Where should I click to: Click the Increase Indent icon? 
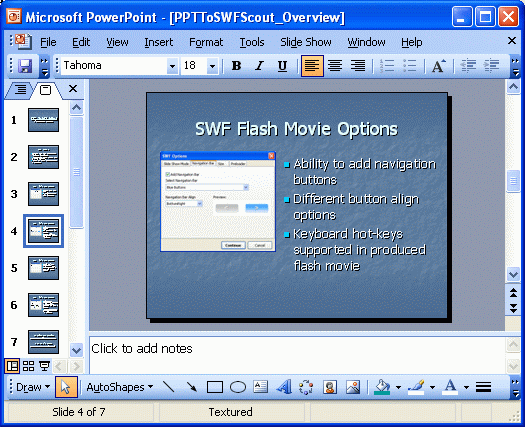tap(491, 66)
